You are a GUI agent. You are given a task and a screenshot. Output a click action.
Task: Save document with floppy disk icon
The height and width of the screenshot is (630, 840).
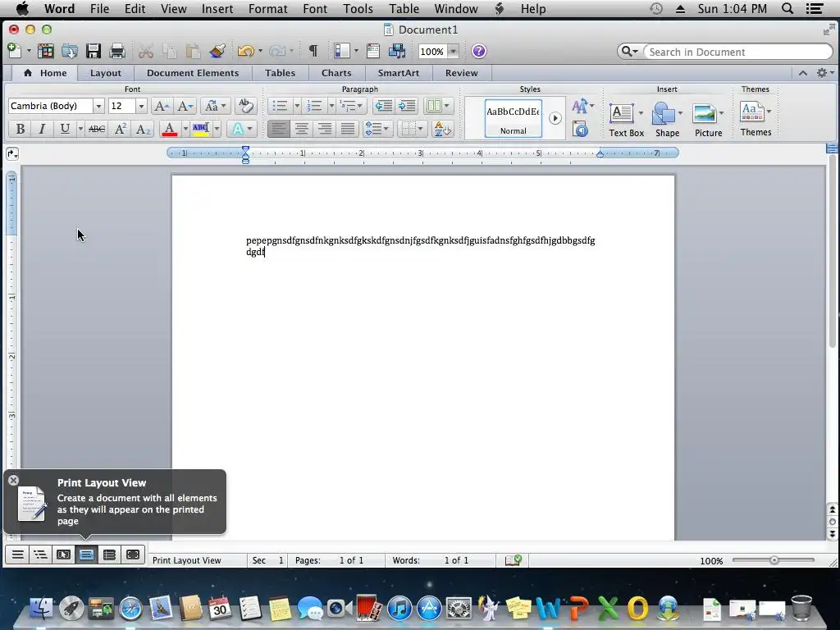(94, 51)
